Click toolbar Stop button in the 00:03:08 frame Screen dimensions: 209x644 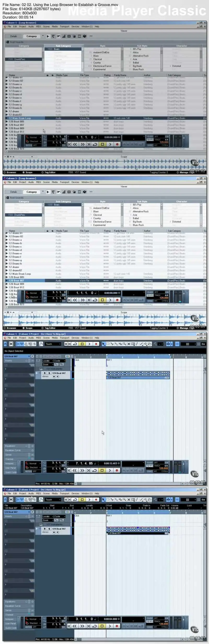[82, 344]
